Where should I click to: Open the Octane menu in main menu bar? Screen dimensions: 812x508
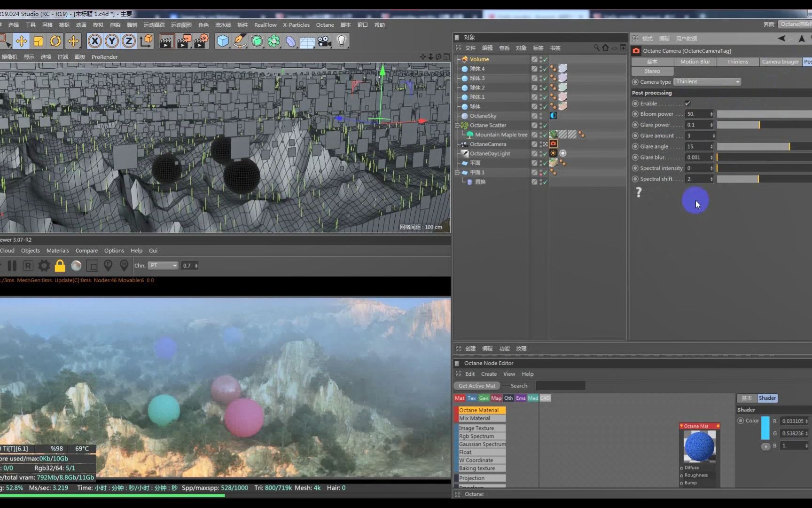(325, 25)
